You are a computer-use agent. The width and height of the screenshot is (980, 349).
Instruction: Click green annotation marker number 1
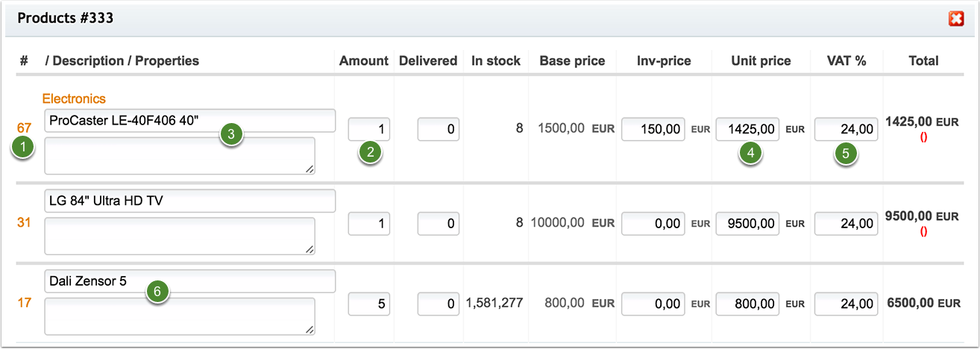[x=24, y=148]
